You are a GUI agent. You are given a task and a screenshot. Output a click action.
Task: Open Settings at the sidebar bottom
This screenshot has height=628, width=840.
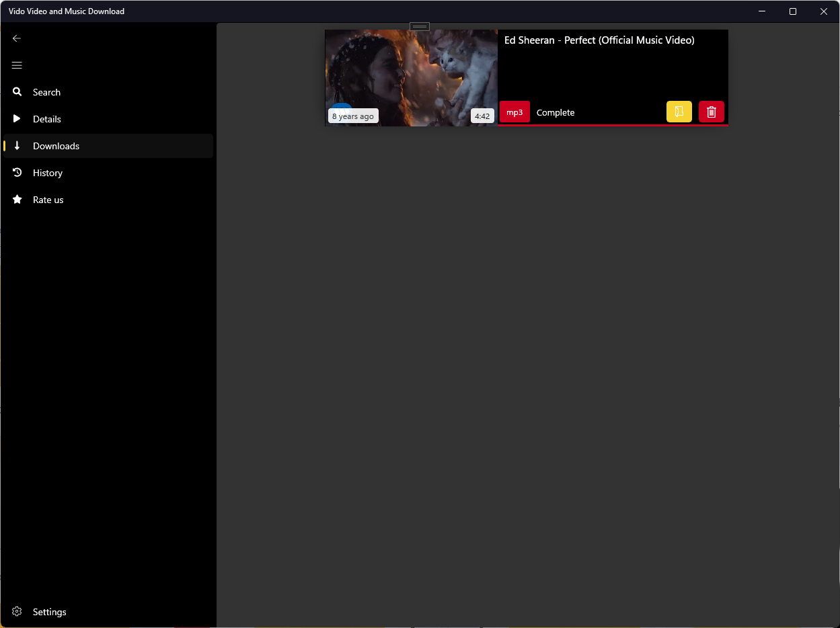108,612
